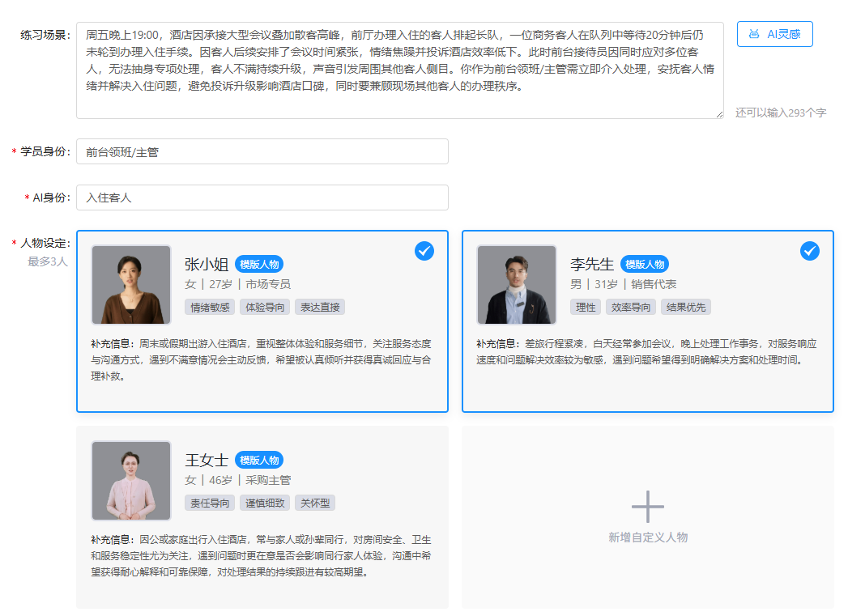This screenshot has width=848, height=616.
Task: Click the 学员身份 input field
Action: [262, 151]
